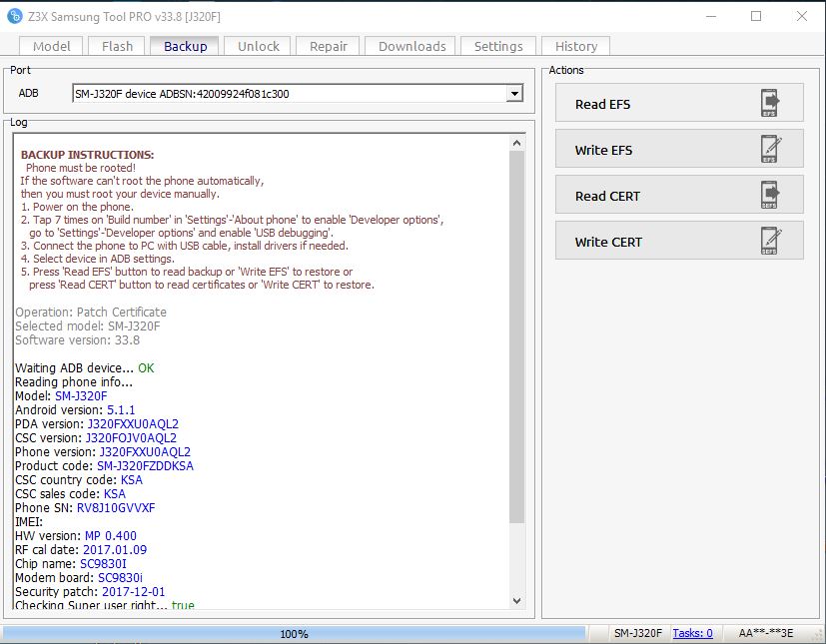Click the PDA version J320FXXU0AQL2 line

tap(97, 424)
